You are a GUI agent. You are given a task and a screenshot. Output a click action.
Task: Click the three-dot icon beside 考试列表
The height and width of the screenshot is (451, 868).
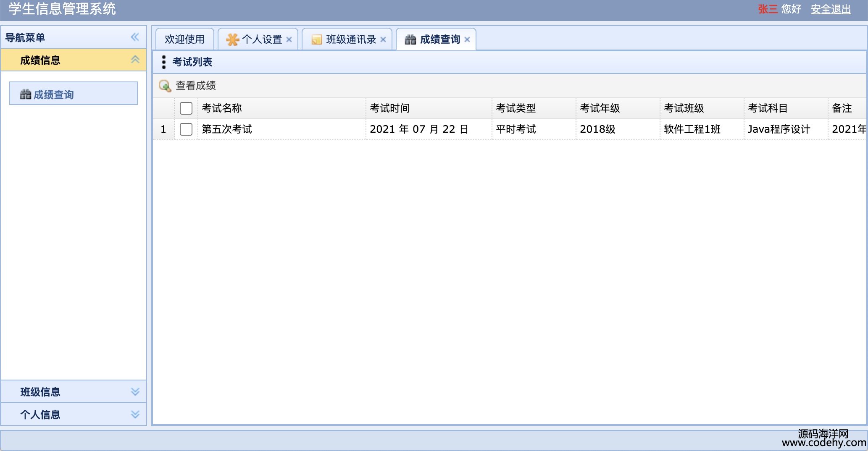164,62
